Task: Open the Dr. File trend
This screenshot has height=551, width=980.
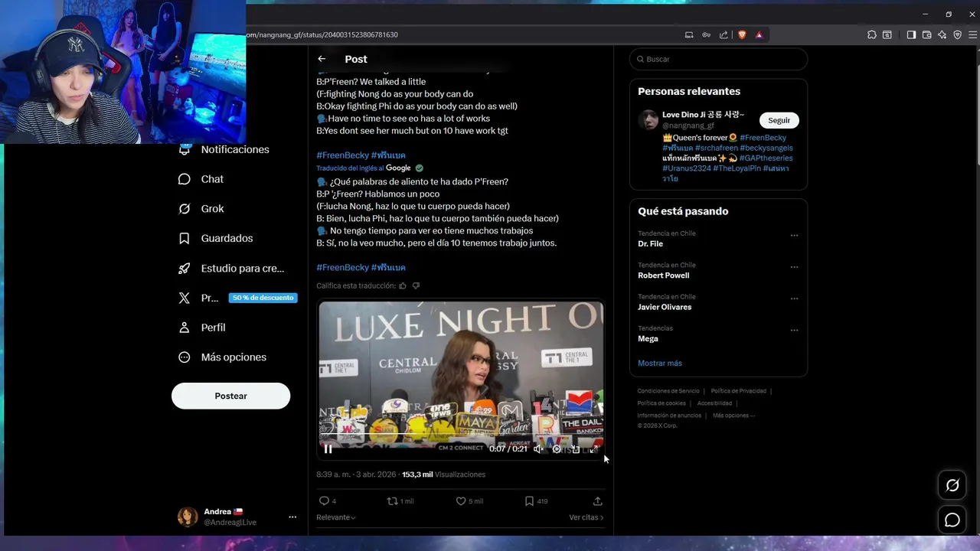Action: click(650, 243)
